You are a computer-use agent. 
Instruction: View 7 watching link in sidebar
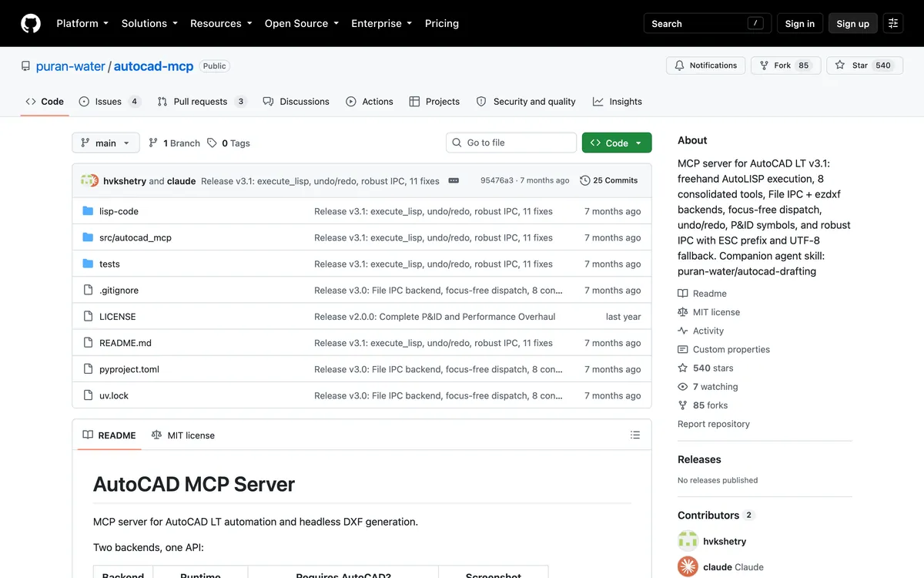(708, 387)
